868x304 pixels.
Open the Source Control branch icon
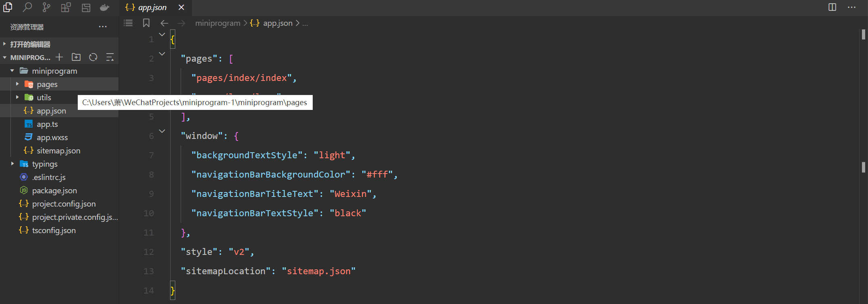(46, 7)
